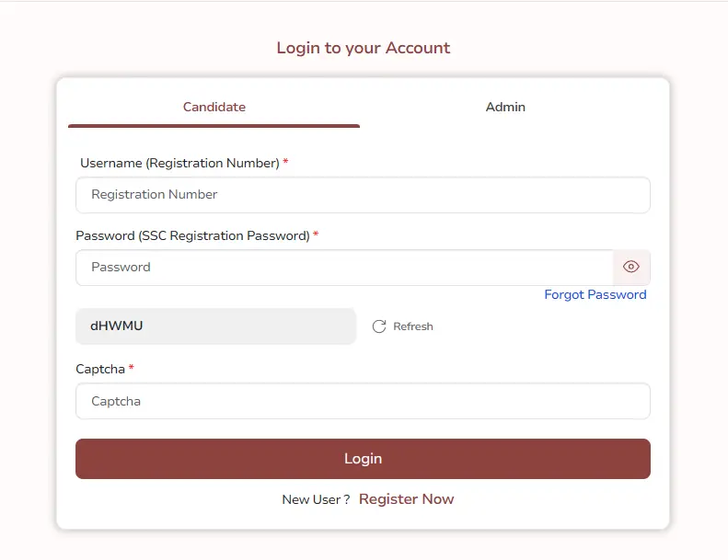Click the Registration Number input field

[x=363, y=195]
